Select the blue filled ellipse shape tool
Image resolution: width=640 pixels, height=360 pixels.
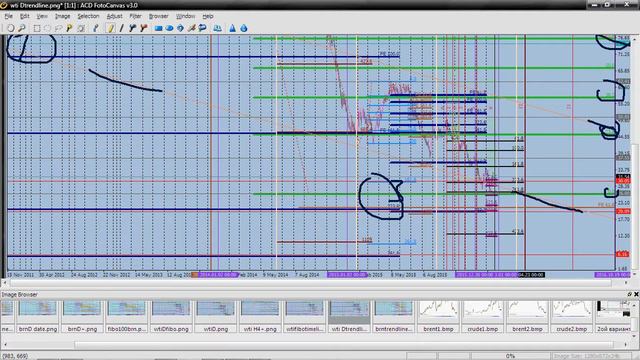(x=169, y=28)
